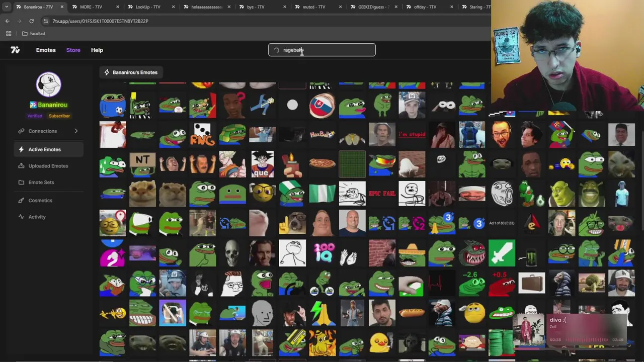Click the Verified badge label

(35, 116)
